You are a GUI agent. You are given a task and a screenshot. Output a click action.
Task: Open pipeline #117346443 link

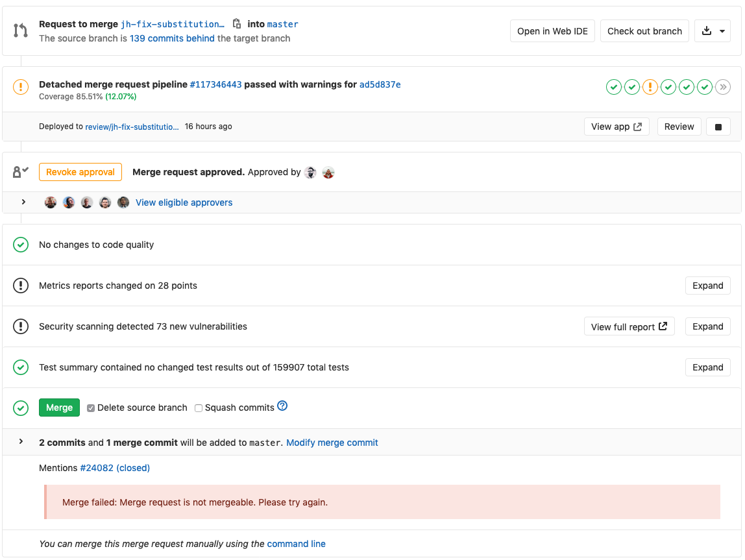tap(215, 84)
